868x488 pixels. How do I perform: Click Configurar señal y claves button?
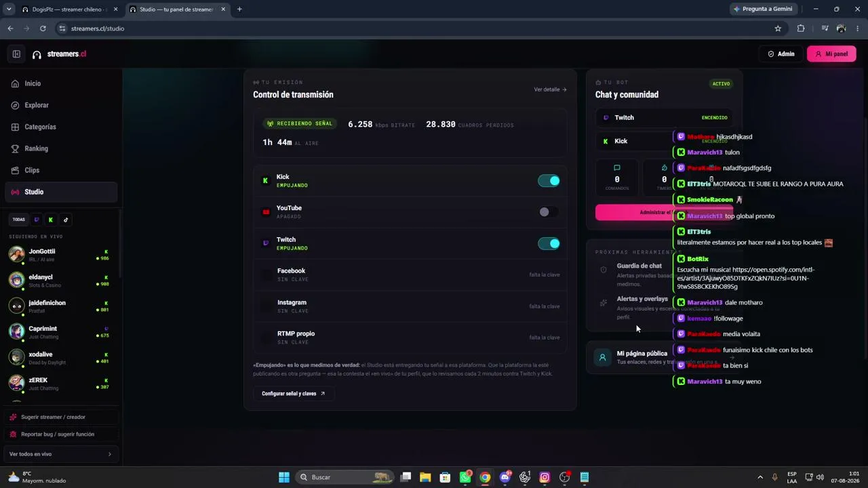(x=294, y=393)
